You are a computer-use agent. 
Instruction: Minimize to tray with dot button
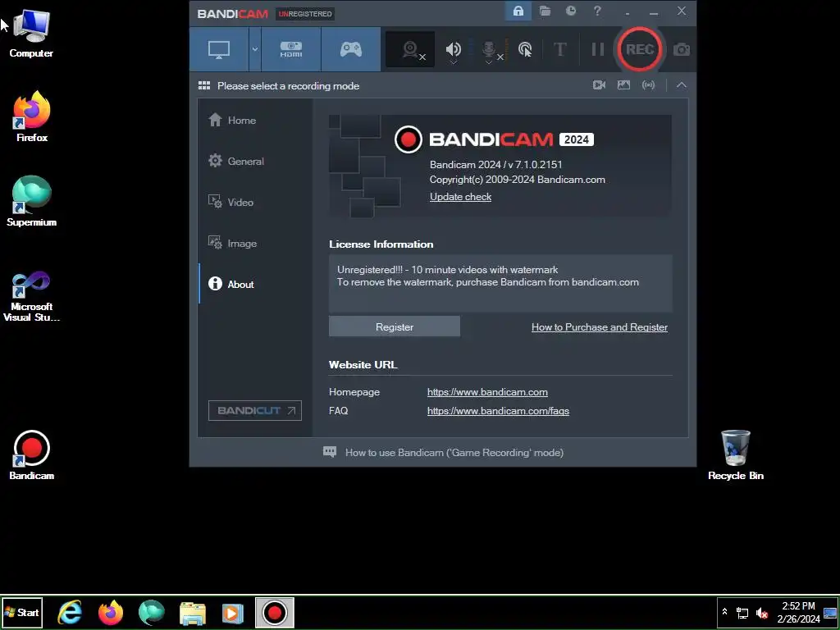[x=627, y=11]
